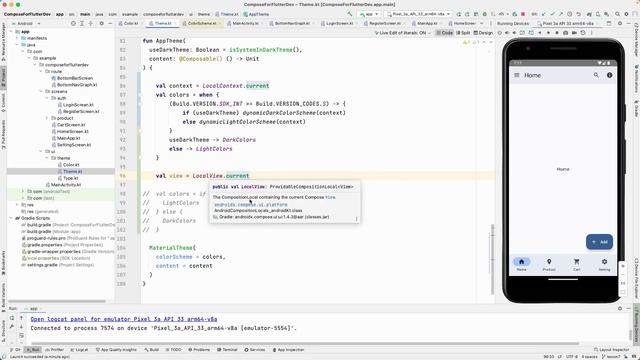Image resolution: width=640 pixels, height=360 pixels.
Task: Tap the info icon in emulator app bar
Action: (x=609, y=75)
